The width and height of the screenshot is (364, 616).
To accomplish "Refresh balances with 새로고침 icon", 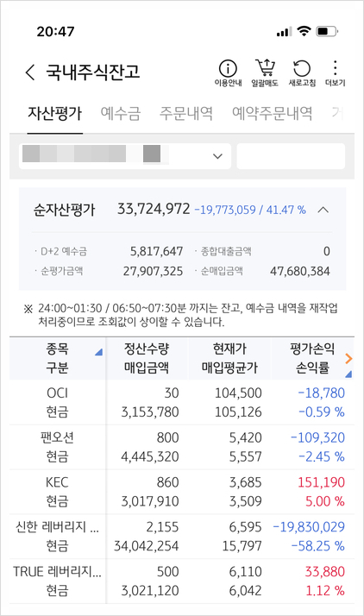I will [302, 73].
